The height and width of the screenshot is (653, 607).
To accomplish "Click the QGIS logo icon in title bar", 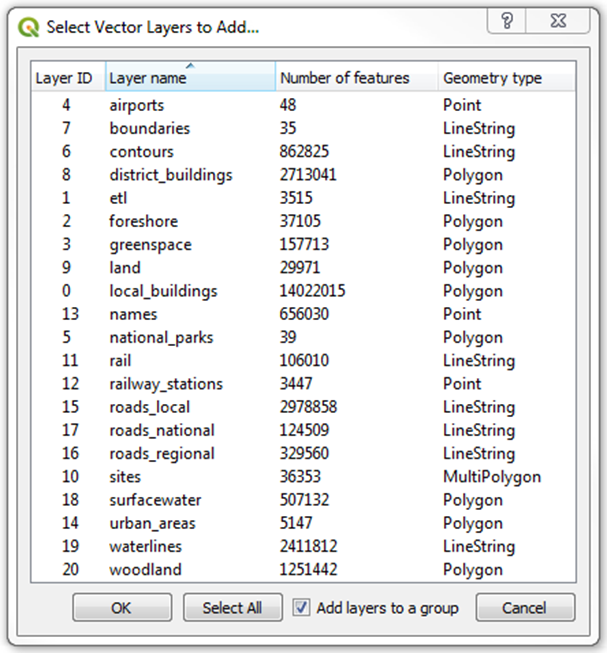I will pos(29,27).
